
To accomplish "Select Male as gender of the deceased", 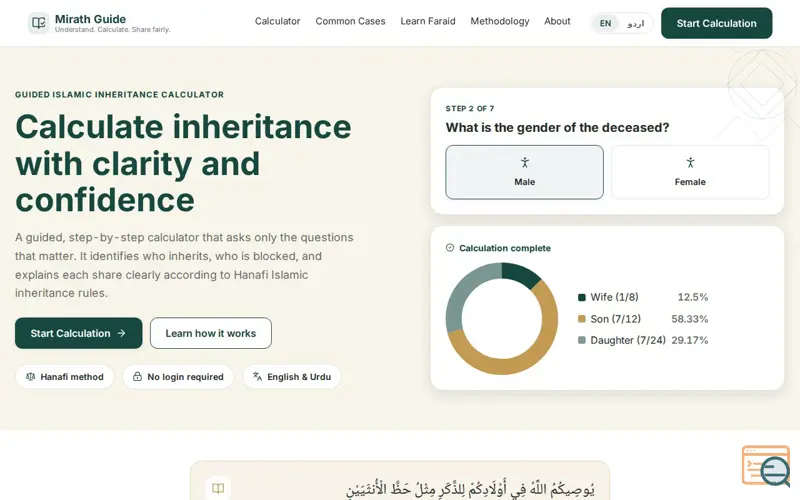I will 524,172.
